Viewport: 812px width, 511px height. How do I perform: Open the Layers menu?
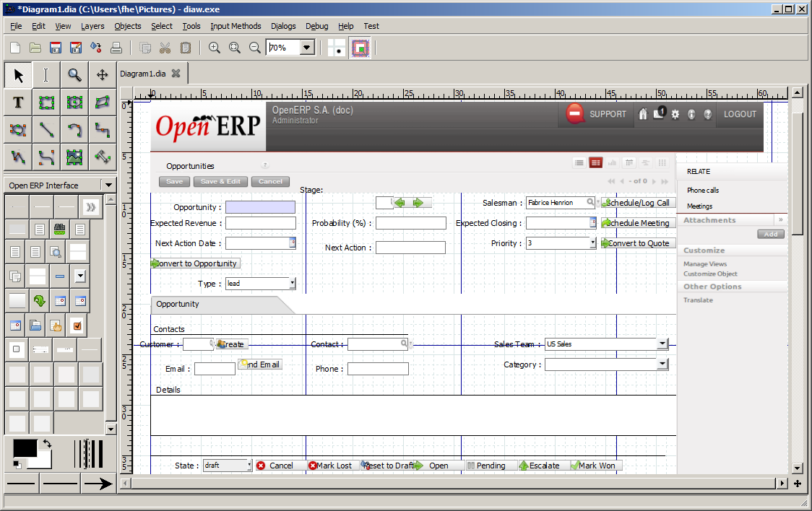tap(92, 26)
